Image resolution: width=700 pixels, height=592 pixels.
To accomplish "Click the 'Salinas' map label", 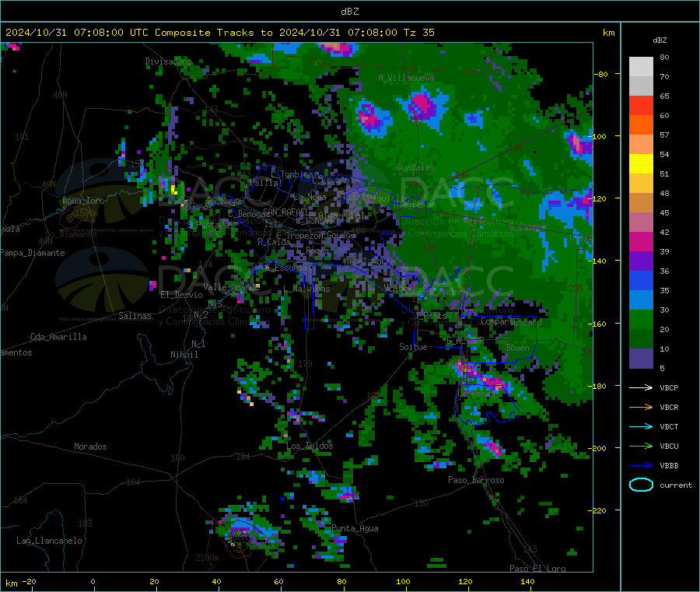I will click(x=135, y=316).
